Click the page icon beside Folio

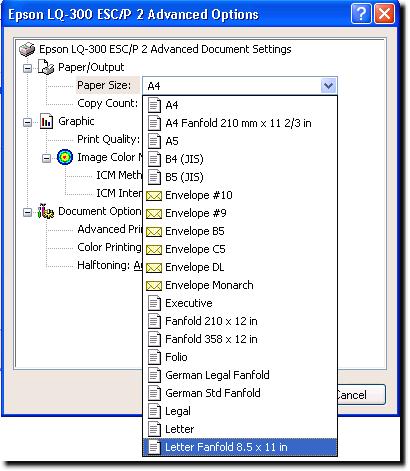pos(154,357)
